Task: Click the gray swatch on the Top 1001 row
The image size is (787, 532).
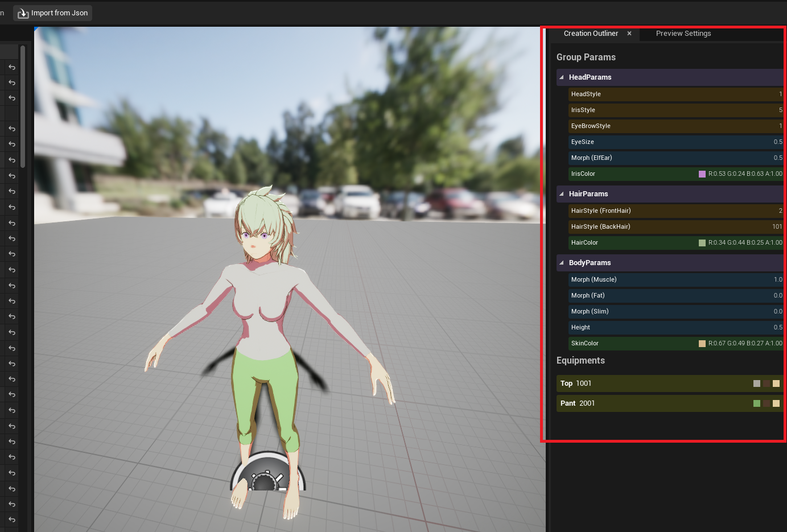Action: pos(756,383)
